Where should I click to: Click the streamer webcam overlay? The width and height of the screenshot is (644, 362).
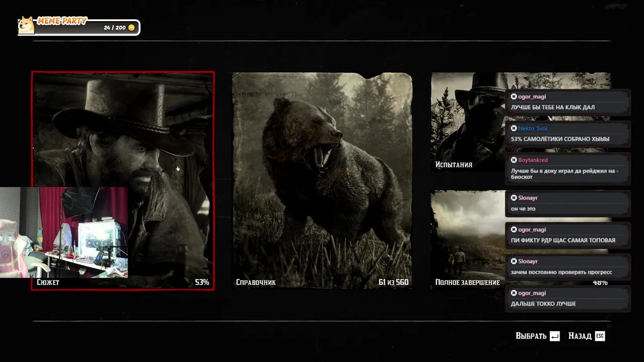pyautogui.click(x=64, y=232)
